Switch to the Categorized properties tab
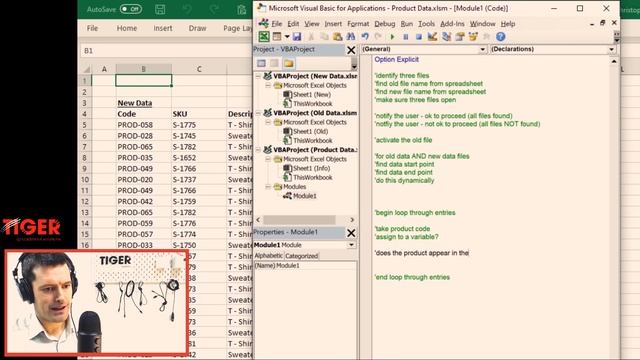The height and width of the screenshot is (360, 640). [301, 256]
